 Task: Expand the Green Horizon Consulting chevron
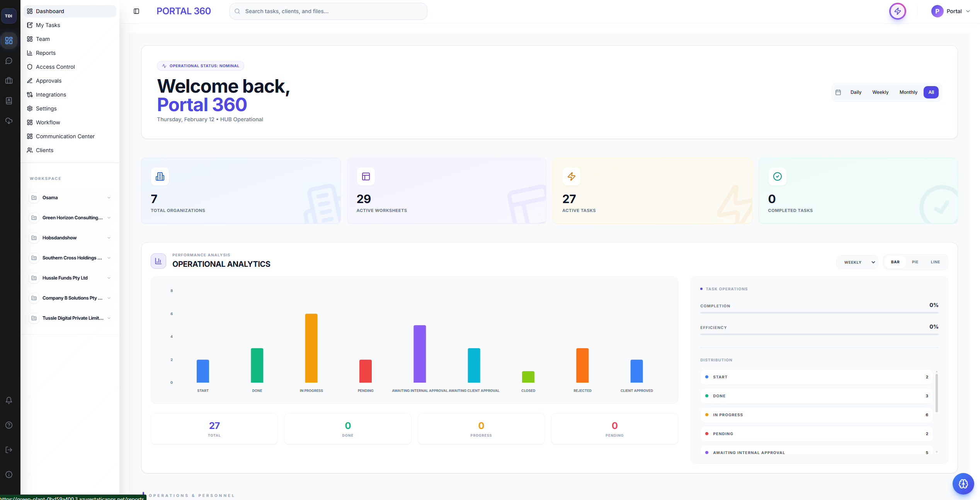click(x=109, y=218)
